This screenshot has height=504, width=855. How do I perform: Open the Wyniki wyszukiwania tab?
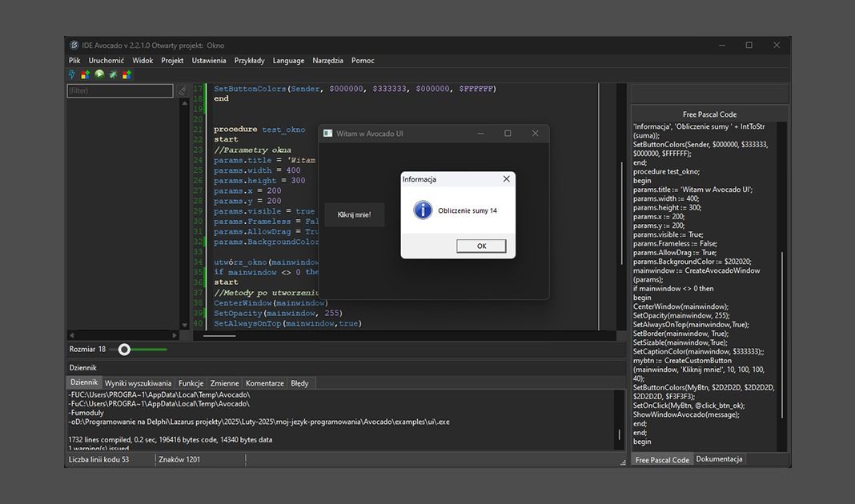138,383
